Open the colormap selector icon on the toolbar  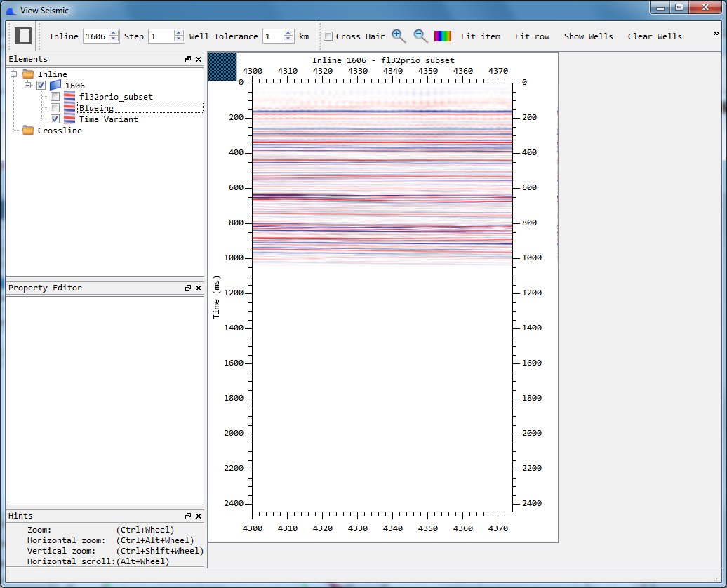pos(443,35)
